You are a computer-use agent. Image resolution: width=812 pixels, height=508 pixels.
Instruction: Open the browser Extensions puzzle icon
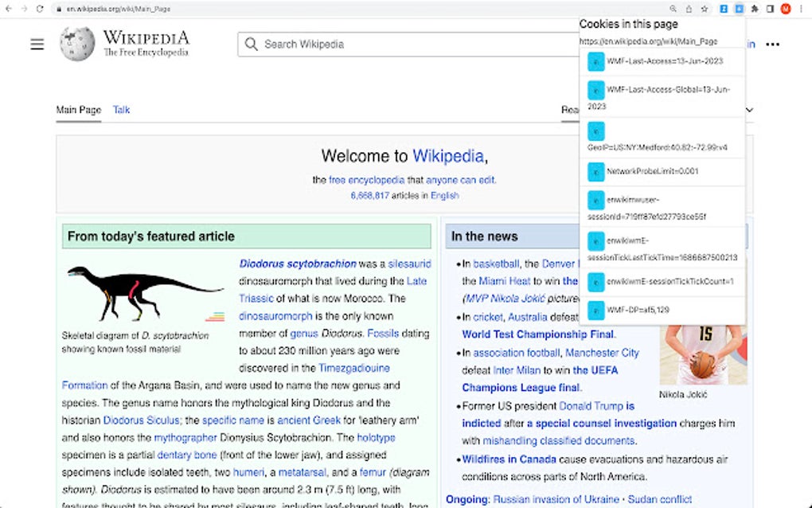point(755,9)
